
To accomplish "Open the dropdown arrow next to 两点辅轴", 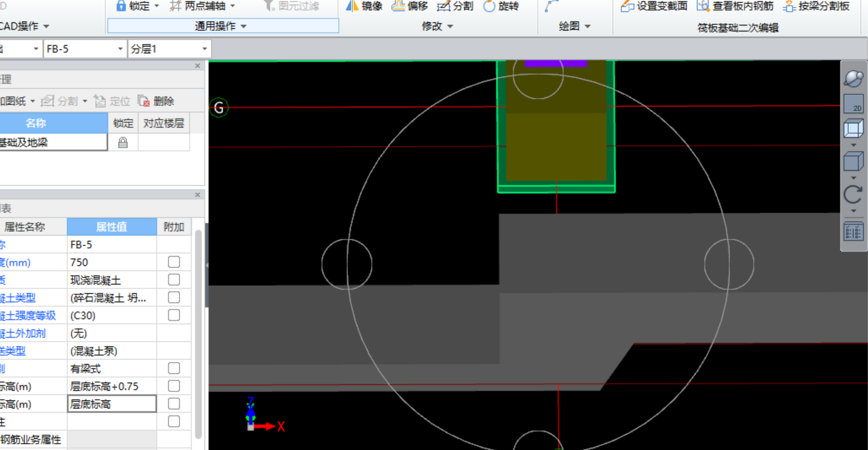I will (x=232, y=6).
